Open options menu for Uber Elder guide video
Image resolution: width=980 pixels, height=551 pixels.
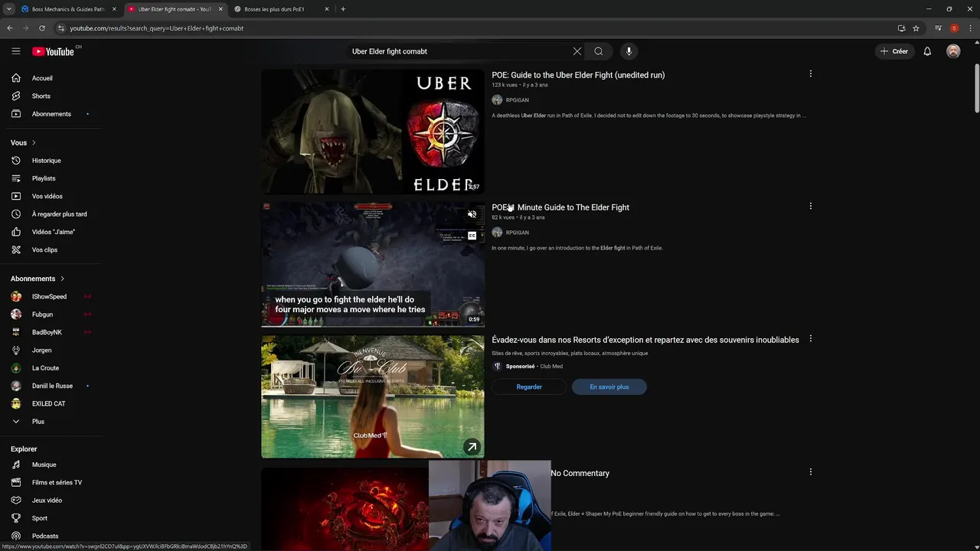tap(810, 74)
